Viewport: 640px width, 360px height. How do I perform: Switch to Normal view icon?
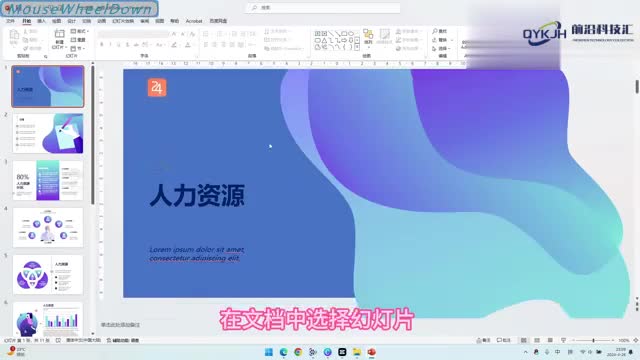524,340
